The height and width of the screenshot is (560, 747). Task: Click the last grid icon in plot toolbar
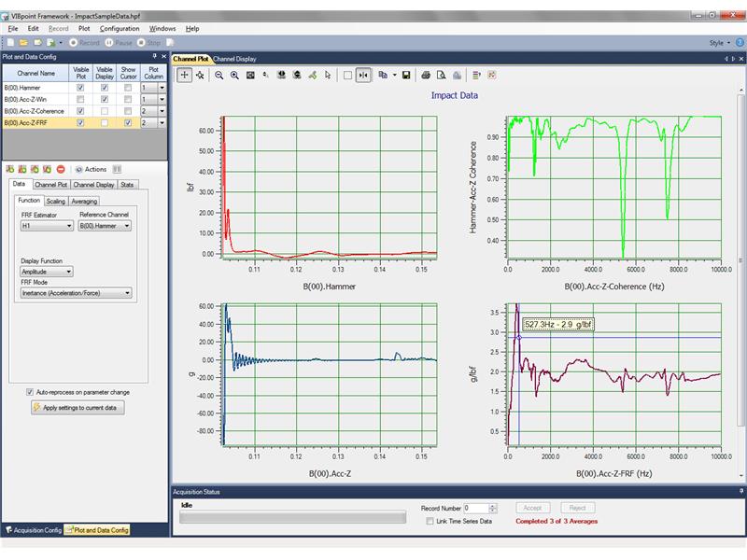pos(492,75)
